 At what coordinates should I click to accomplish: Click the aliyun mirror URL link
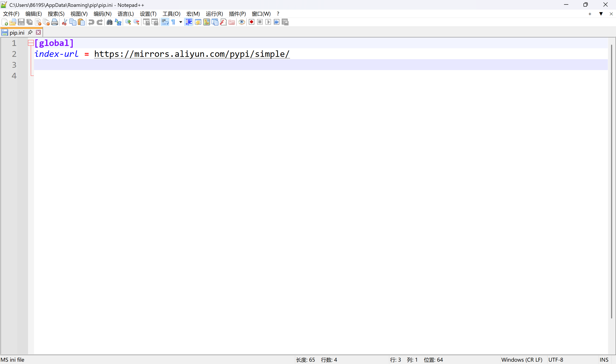pyautogui.click(x=192, y=54)
